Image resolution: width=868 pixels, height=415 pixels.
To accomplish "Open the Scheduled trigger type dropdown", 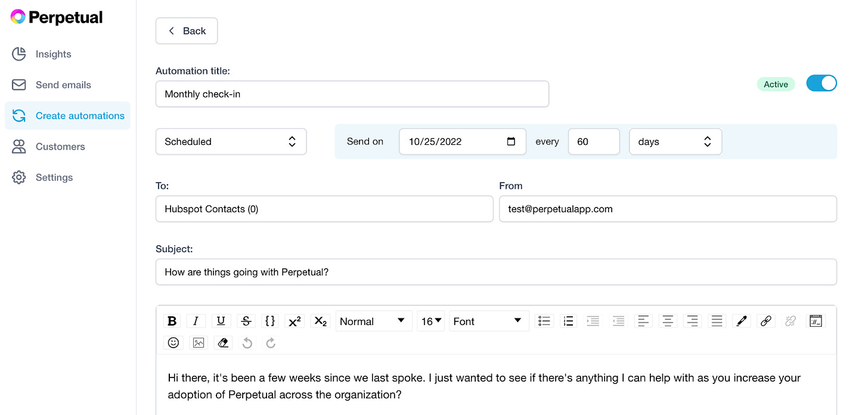I will click(x=231, y=141).
